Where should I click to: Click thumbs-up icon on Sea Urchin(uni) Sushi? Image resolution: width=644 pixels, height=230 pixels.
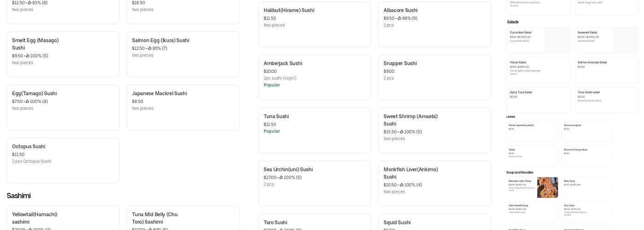coord(281,178)
